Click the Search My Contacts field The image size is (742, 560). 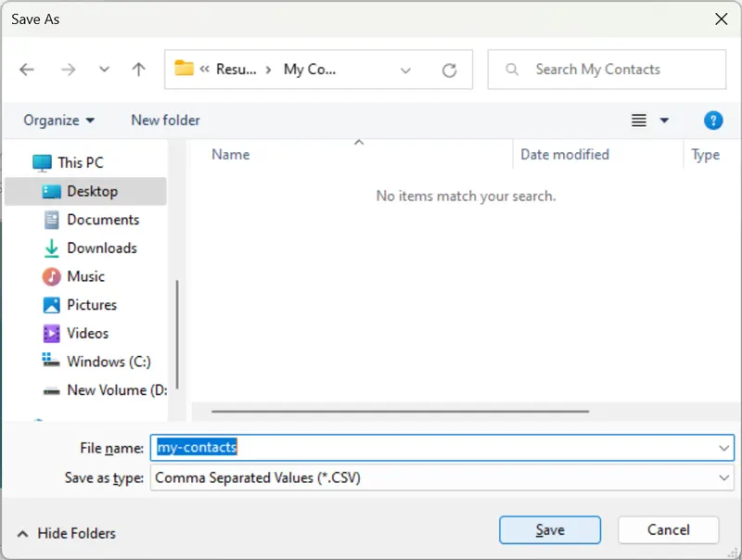[x=608, y=70]
